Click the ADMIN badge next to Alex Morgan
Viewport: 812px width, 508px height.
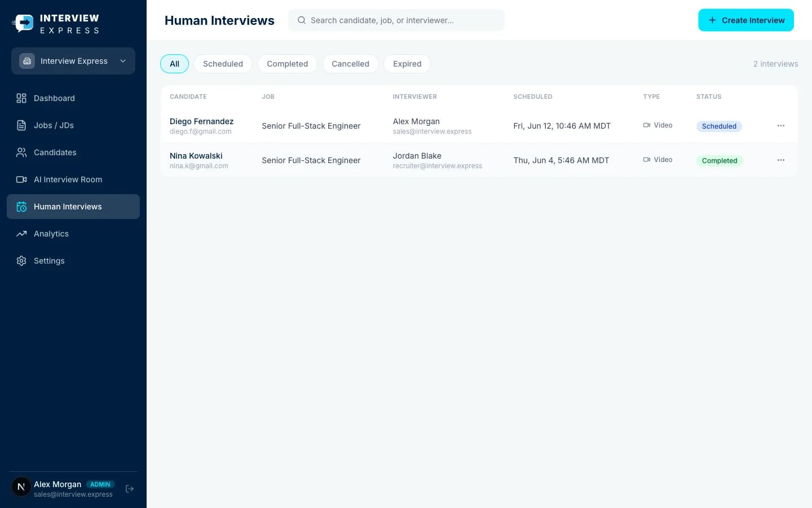point(100,484)
